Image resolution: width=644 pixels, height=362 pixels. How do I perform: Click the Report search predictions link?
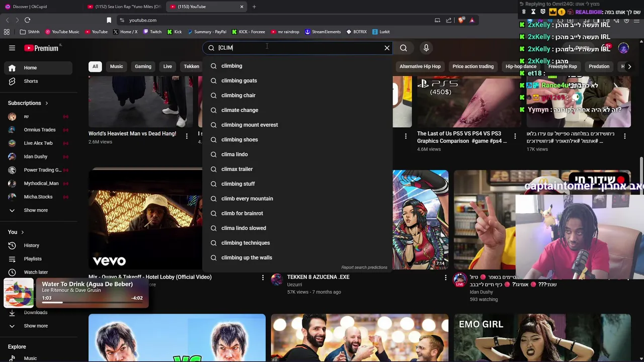pos(364,267)
